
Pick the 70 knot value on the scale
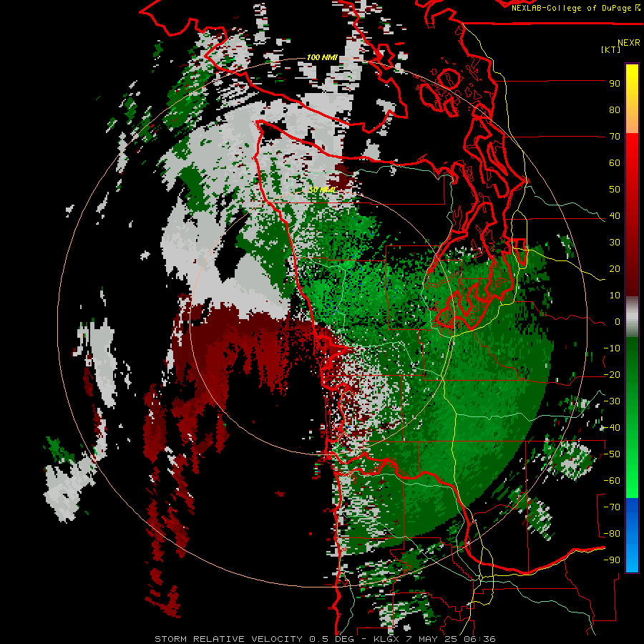tap(615, 137)
